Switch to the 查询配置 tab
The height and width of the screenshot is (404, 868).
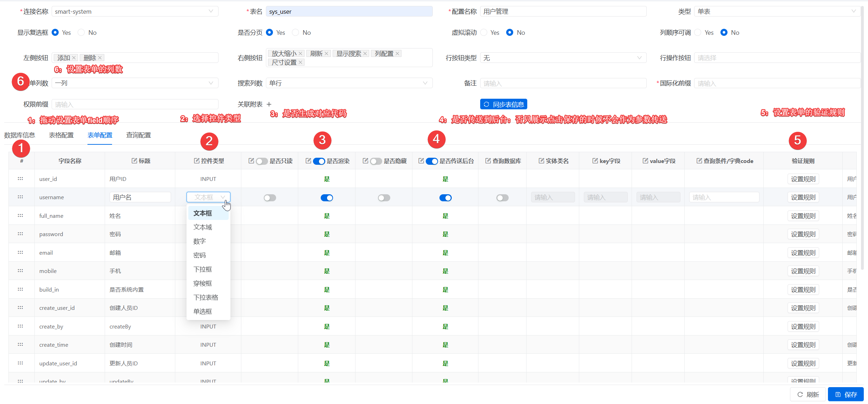[x=138, y=135]
